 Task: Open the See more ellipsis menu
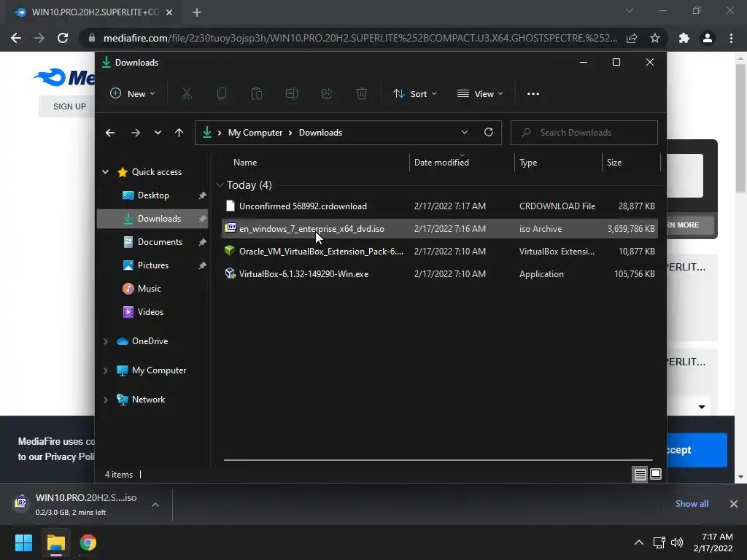coord(533,94)
